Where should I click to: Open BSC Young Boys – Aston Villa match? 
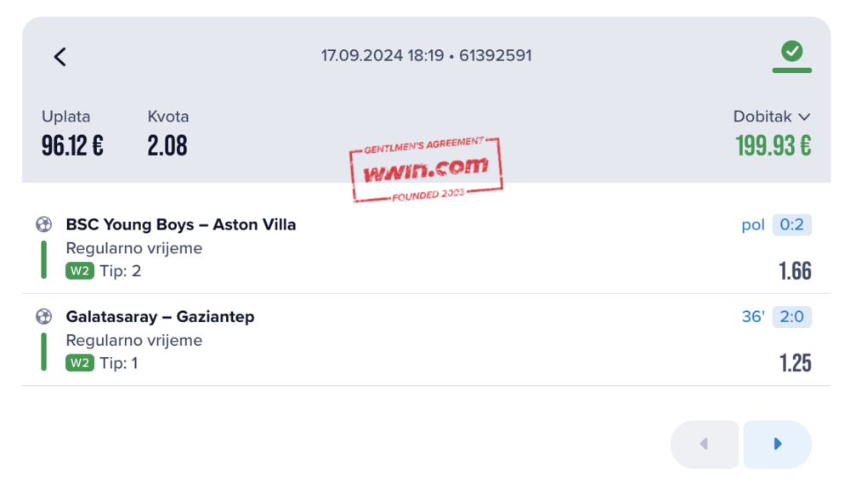[181, 225]
